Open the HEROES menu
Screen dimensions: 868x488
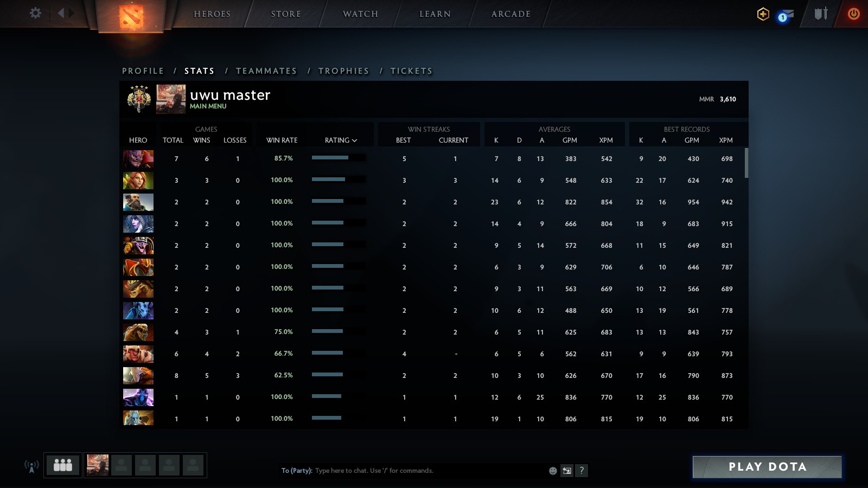click(212, 14)
